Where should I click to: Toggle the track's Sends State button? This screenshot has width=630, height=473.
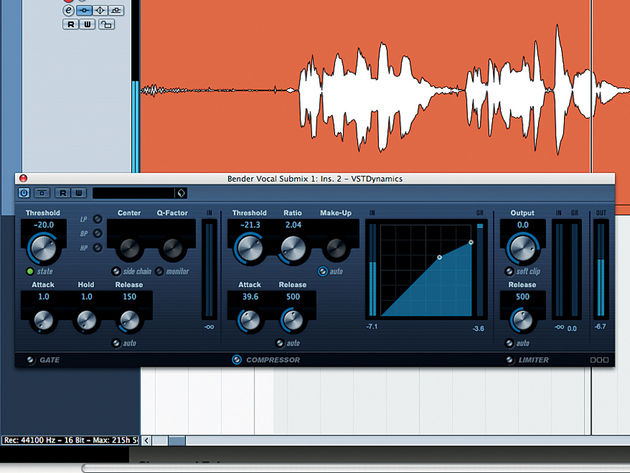pyautogui.click(x=116, y=10)
